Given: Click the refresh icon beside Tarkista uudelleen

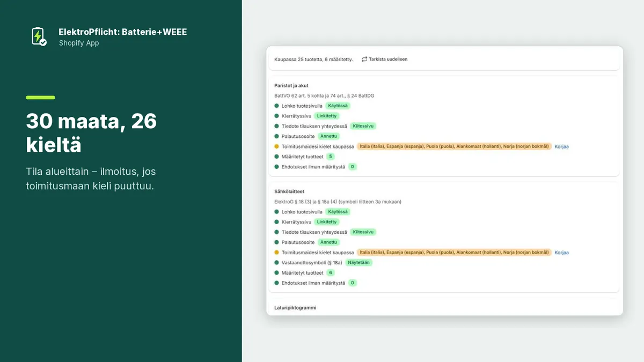Looking at the screenshot, I should [364, 59].
